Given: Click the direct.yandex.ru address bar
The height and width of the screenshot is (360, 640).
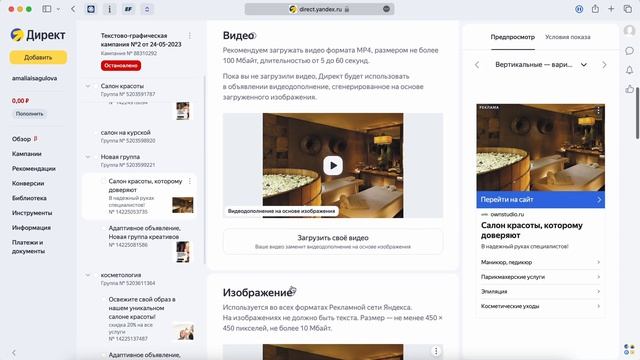Looking at the screenshot, I should pyautogui.click(x=320, y=9).
